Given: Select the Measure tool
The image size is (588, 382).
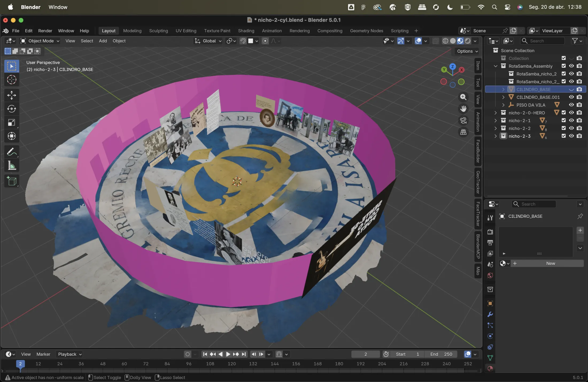Looking at the screenshot, I should [x=11, y=165].
